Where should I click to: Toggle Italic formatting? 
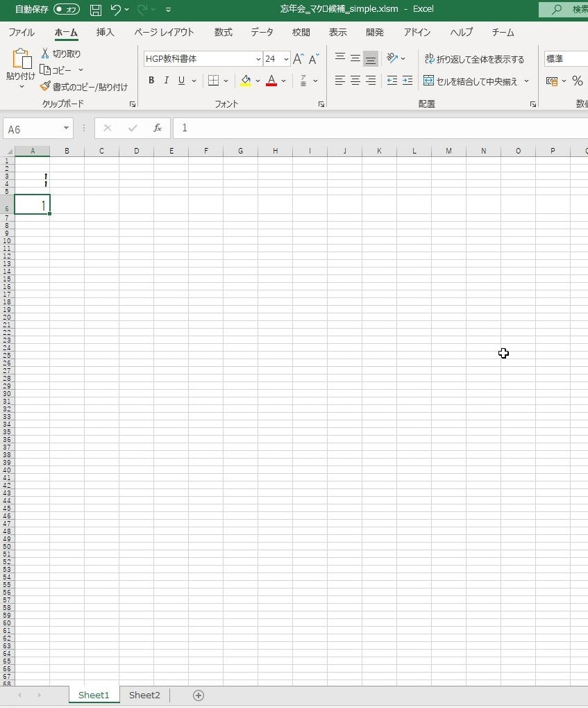click(167, 81)
